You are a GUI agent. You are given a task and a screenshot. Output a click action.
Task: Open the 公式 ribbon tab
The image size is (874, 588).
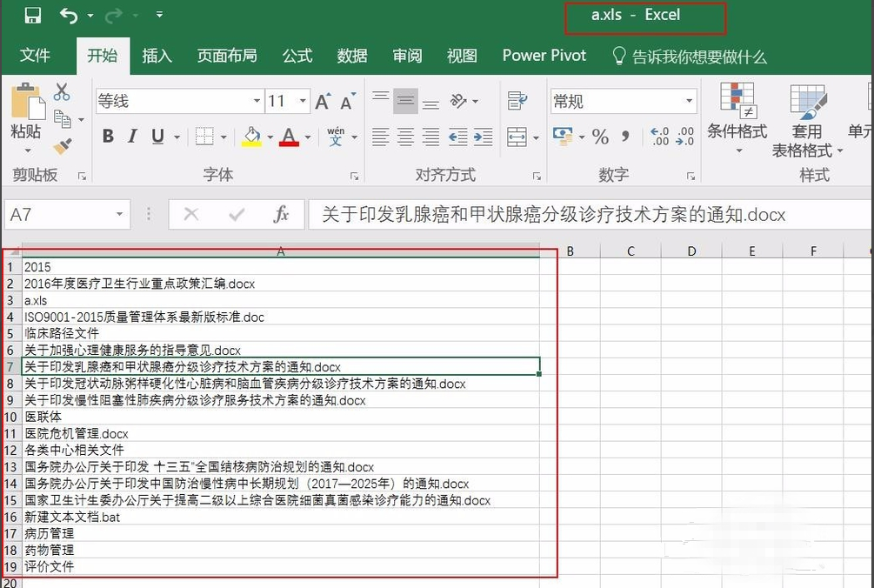297,56
